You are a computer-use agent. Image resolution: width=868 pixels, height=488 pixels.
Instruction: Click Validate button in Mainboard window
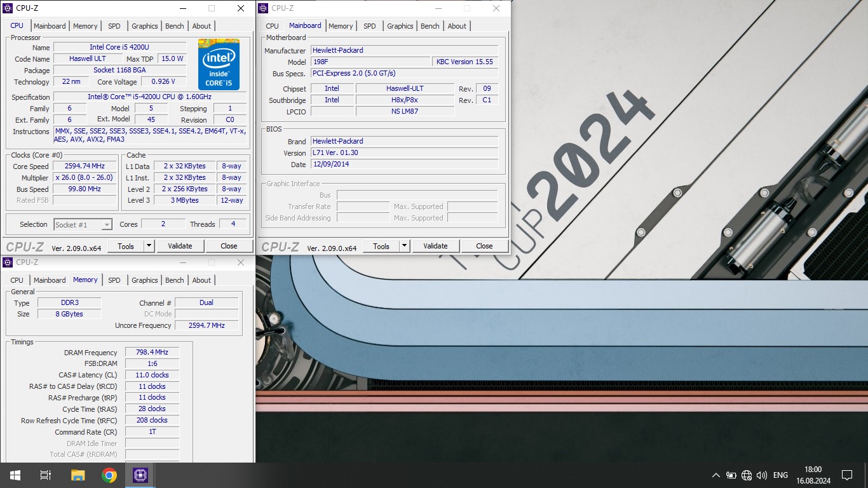[x=435, y=246]
